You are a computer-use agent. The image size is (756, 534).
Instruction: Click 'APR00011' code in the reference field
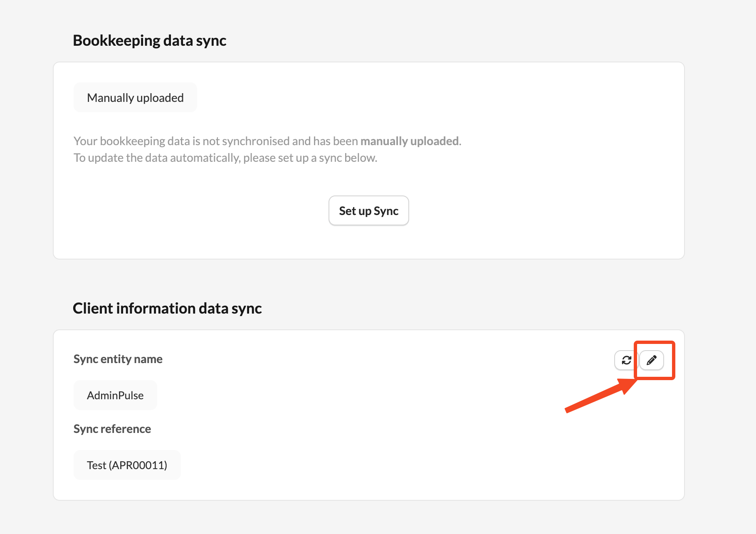[138, 465]
